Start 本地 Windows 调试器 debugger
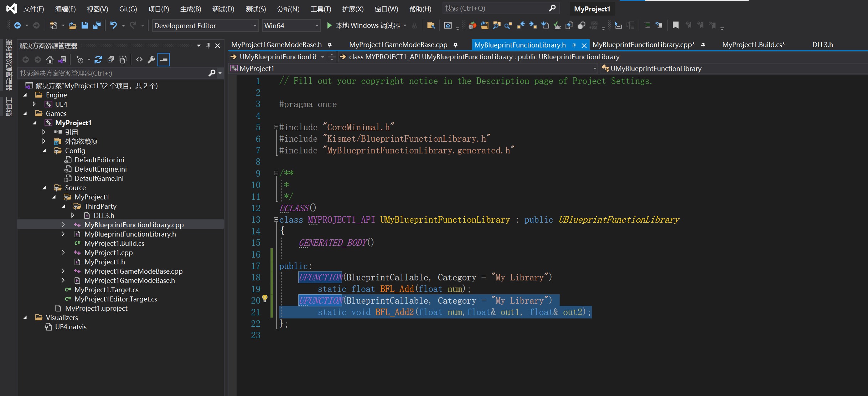The height and width of the screenshot is (396, 868). [363, 25]
